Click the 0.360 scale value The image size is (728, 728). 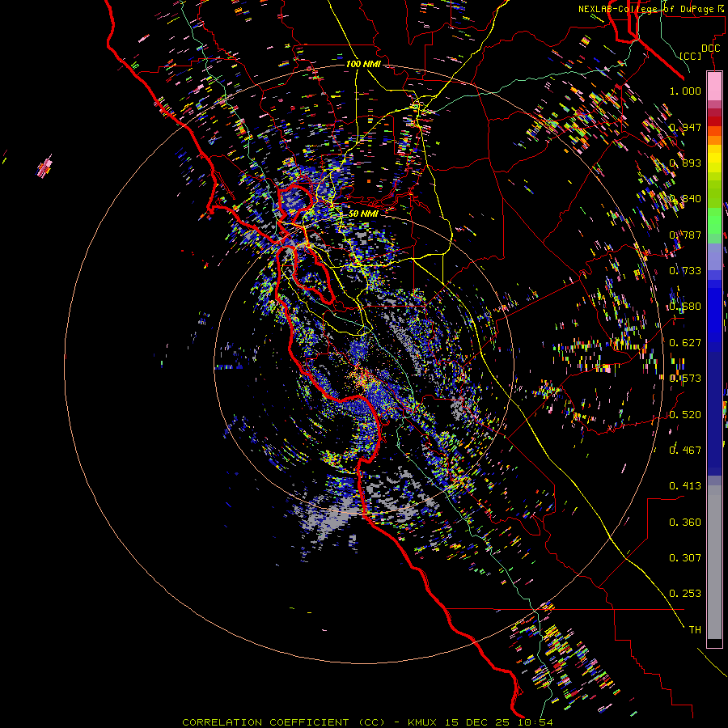click(x=685, y=523)
